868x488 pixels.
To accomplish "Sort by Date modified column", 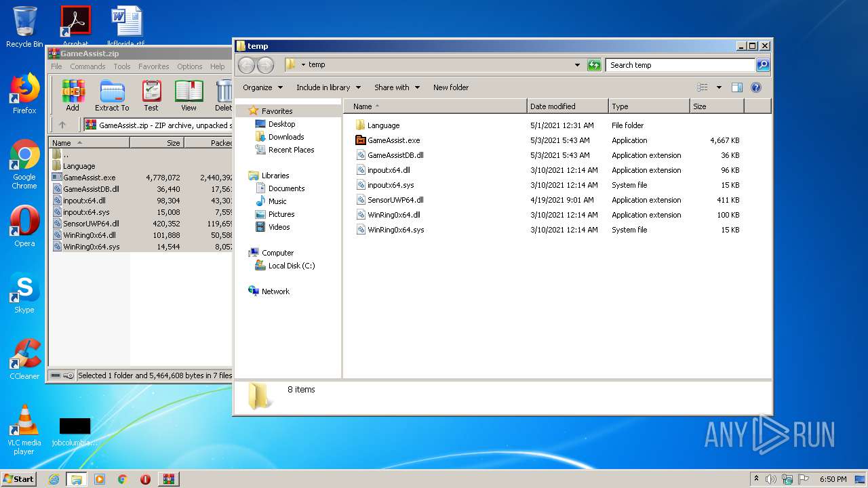I will click(x=568, y=106).
